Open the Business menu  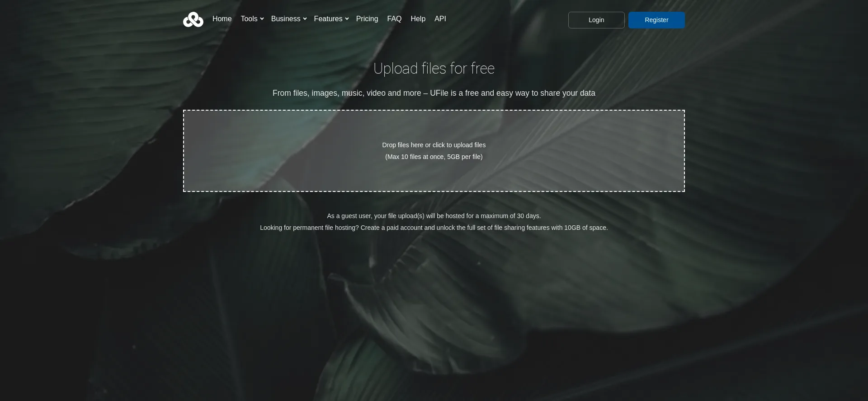click(x=286, y=19)
